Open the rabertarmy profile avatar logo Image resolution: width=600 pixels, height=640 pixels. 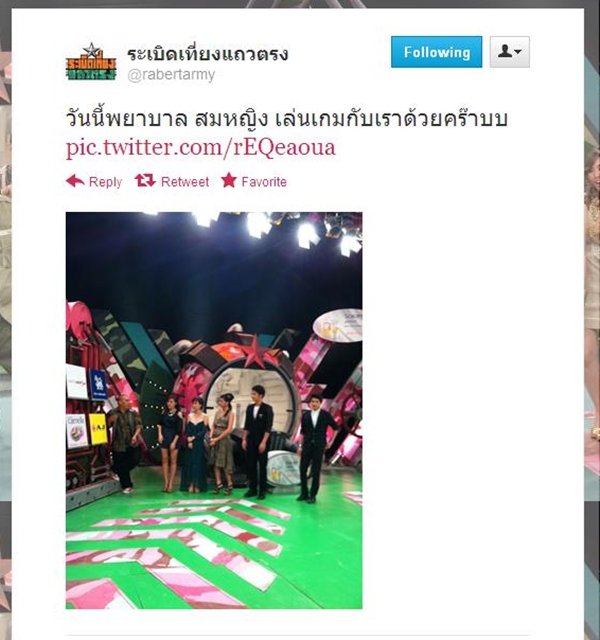[x=91, y=61]
